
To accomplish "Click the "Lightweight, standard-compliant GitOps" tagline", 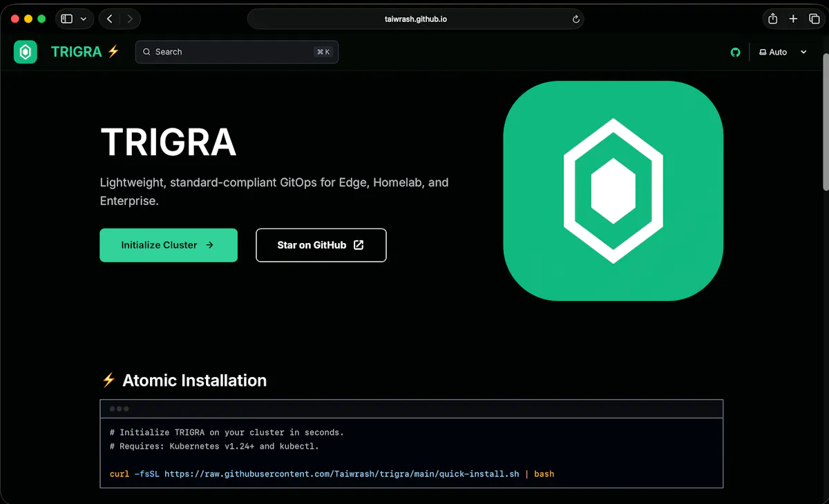I will (274, 192).
